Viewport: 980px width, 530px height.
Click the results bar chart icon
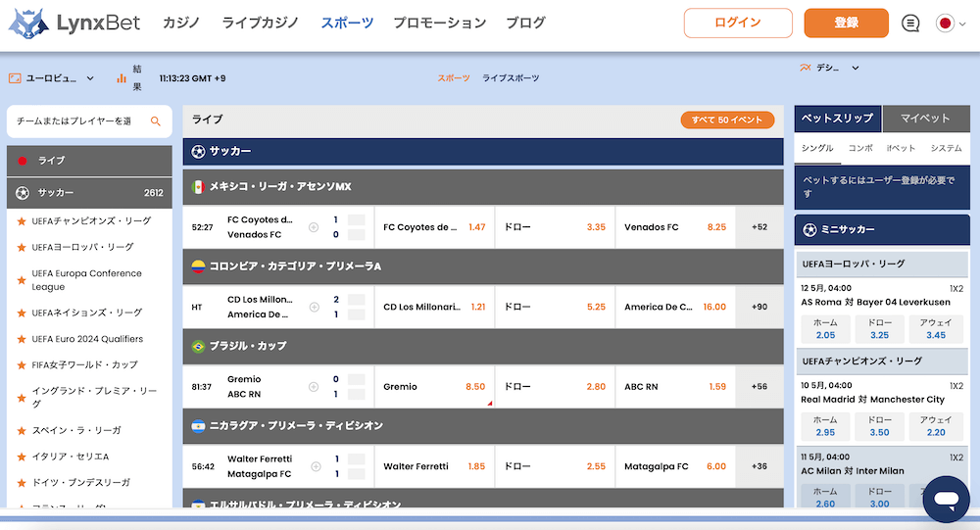[x=122, y=78]
